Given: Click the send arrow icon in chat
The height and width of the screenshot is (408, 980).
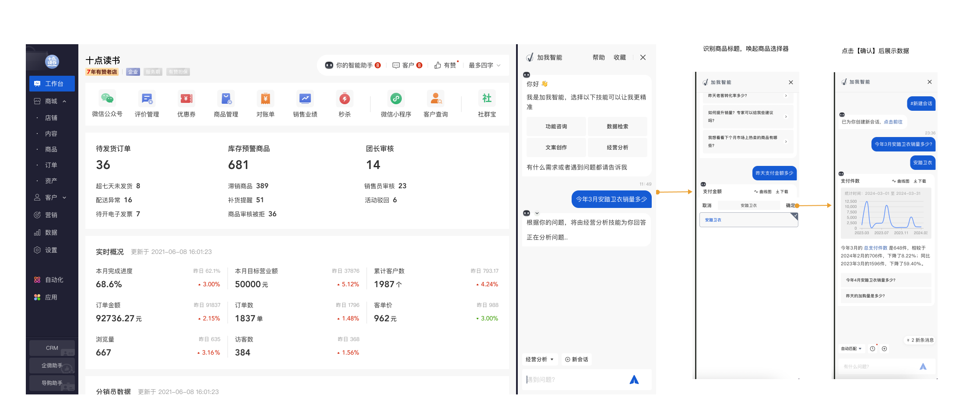Looking at the screenshot, I should coord(634,380).
